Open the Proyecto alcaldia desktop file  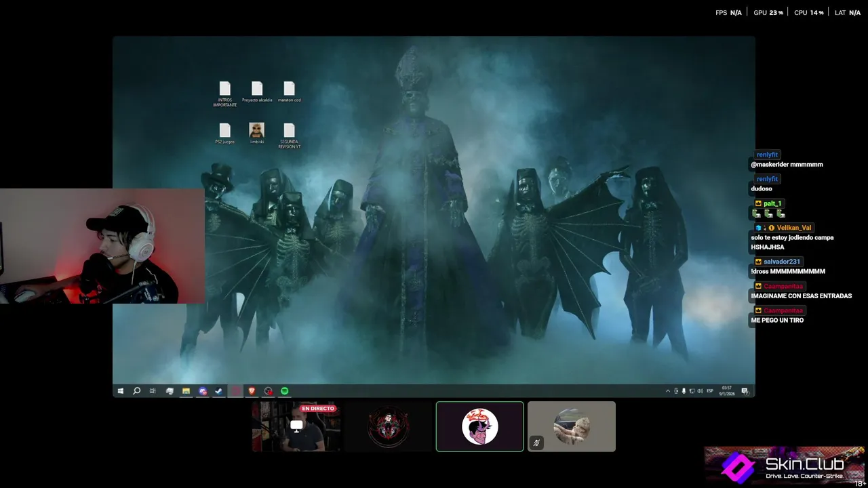click(x=257, y=92)
